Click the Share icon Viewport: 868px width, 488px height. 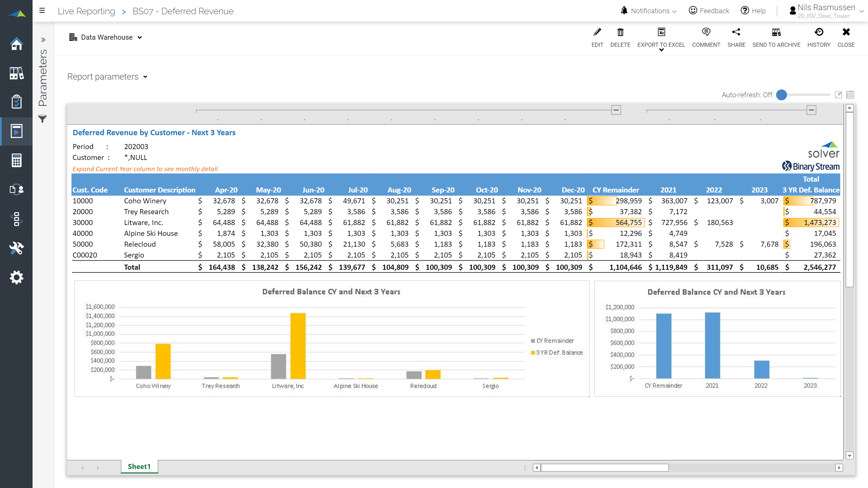coord(736,33)
